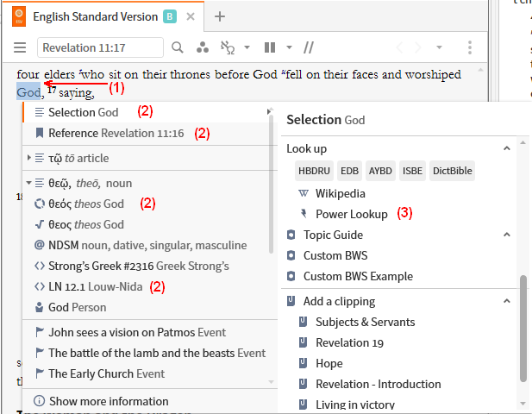Select the lemma θεός theos God
The width and height of the screenshot is (532, 414).
[x=148, y=204]
